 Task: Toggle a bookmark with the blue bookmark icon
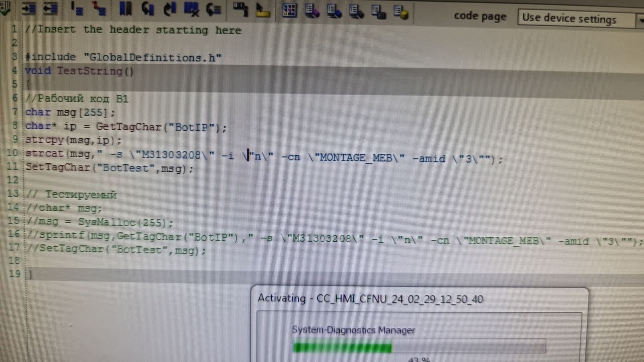click(125, 9)
